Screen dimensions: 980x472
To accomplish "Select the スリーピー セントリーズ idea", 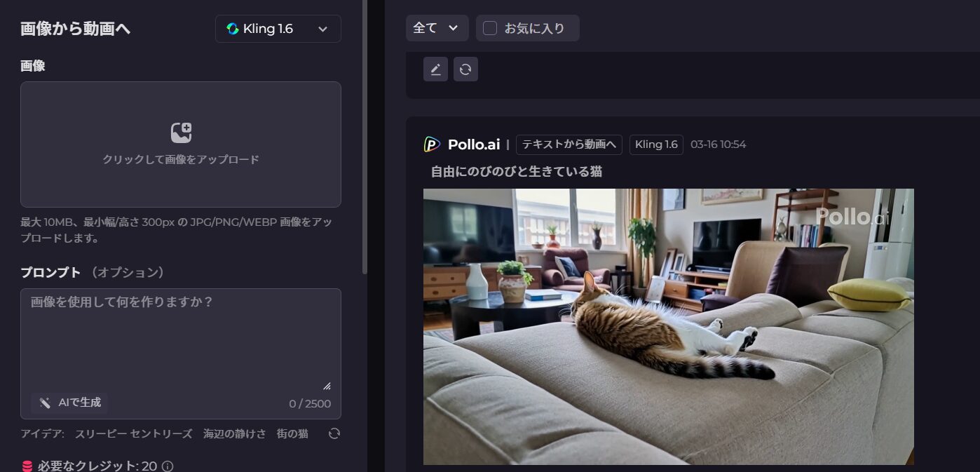I will tap(133, 433).
